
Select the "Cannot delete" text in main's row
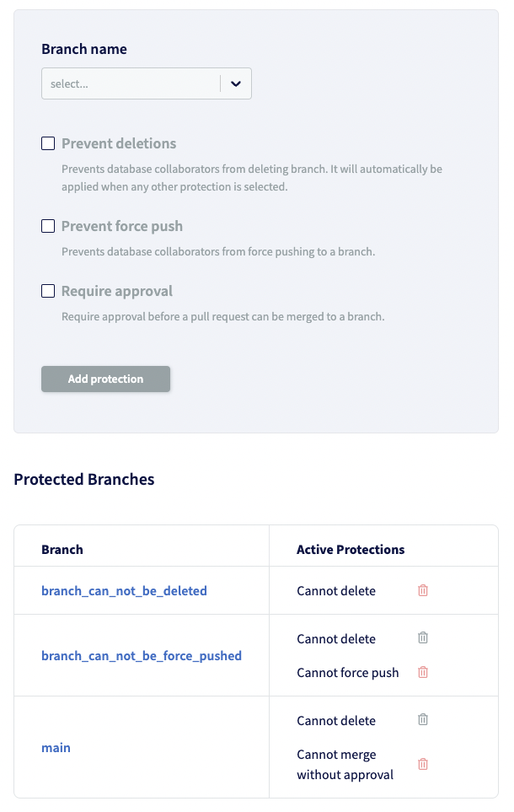336,720
